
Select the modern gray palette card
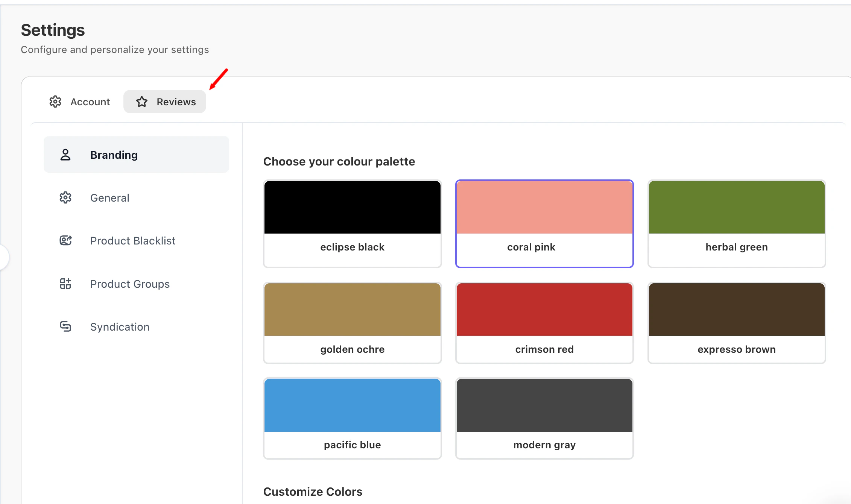click(x=544, y=418)
